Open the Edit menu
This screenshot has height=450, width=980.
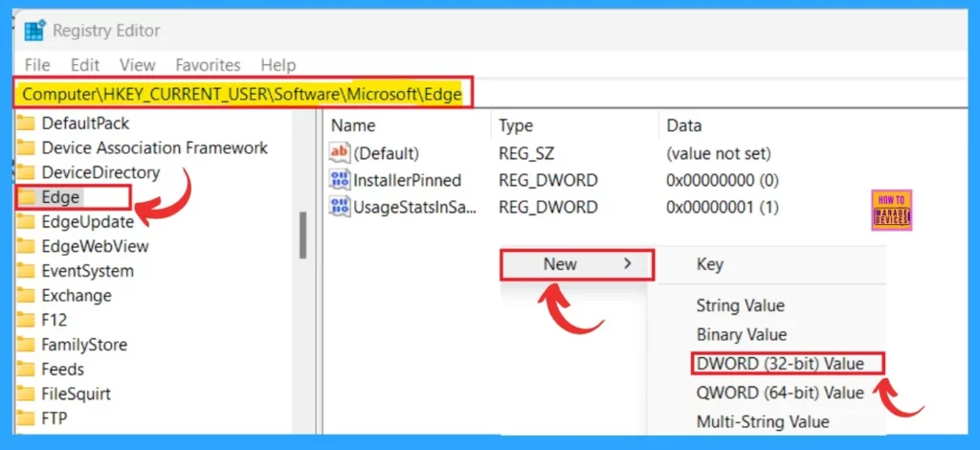pos(85,65)
